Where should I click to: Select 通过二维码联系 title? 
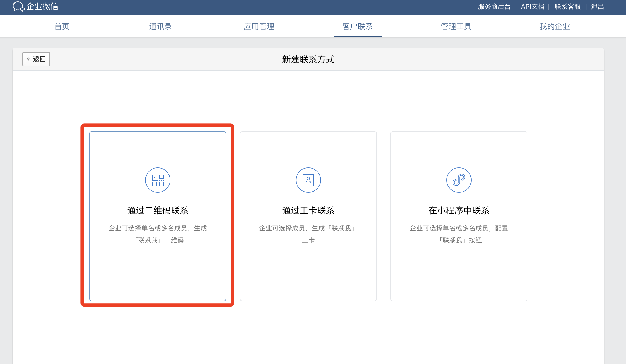pyautogui.click(x=158, y=210)
